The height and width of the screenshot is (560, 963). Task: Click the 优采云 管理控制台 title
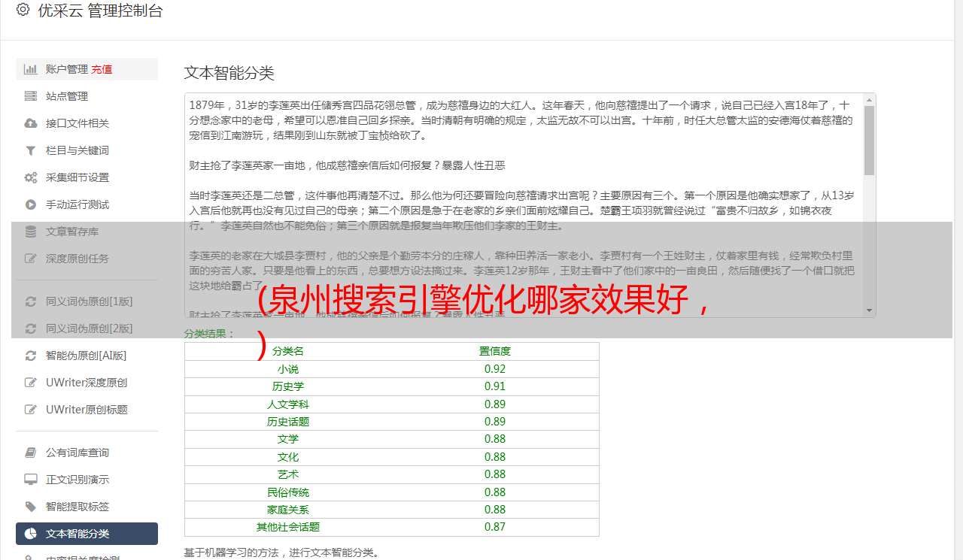pyautogui.click(x=100, y=11)
